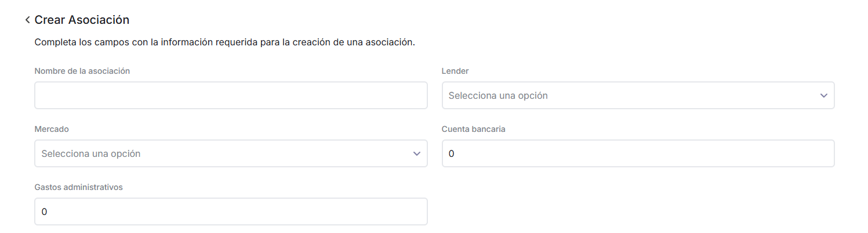Screen dimensions: 868x233
Task: Click the 'Crear Asociación' page heading
Action: pos(82,20)
